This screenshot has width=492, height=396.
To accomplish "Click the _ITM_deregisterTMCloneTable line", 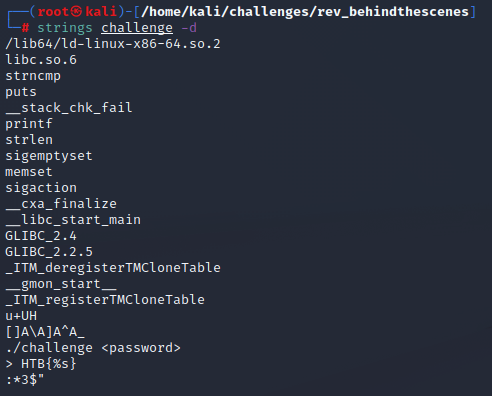I will point(113,268).
